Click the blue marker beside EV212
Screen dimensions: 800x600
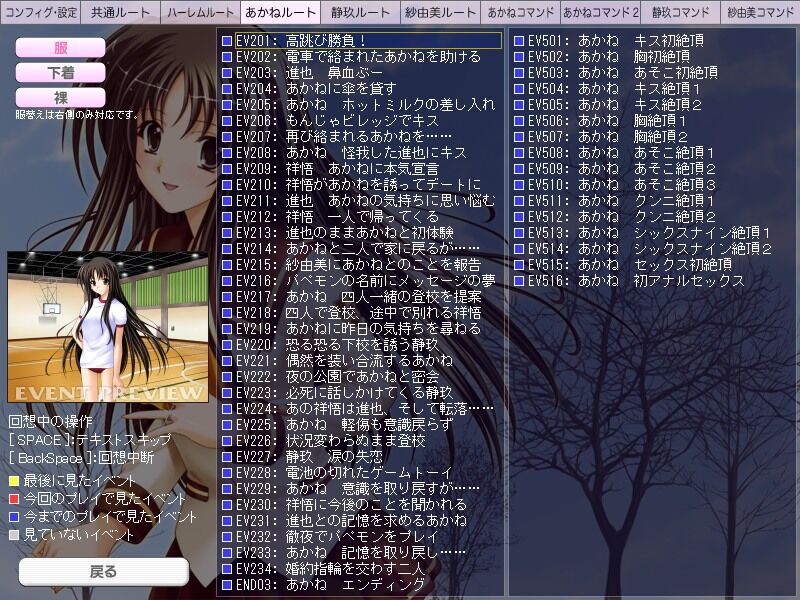click(227, 217)
